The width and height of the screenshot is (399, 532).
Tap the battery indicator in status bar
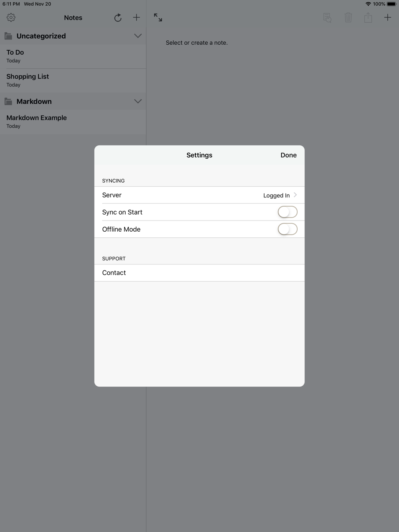(391, 4)
